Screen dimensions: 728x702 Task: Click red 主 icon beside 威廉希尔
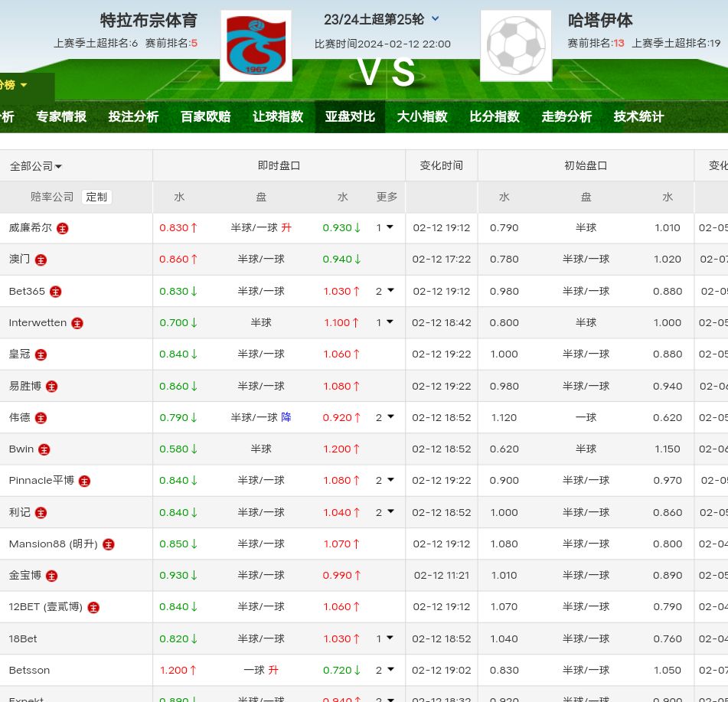63,228
